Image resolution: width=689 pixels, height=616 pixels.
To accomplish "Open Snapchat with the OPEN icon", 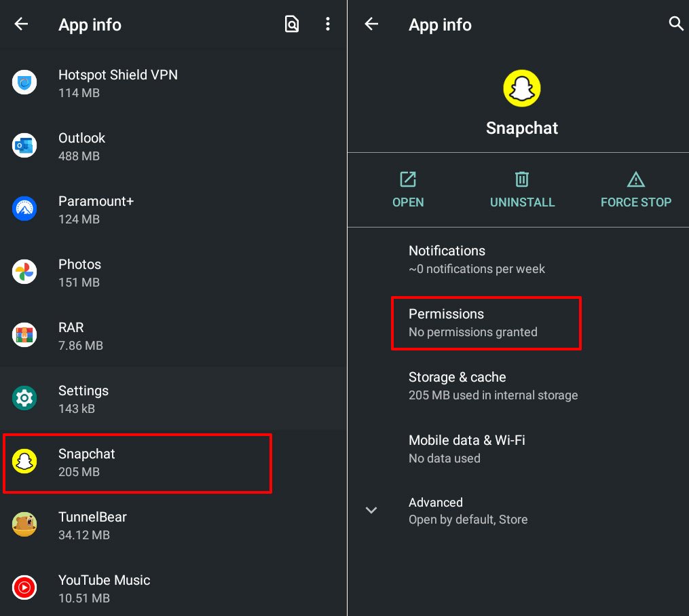I will (x=408, y=180).
